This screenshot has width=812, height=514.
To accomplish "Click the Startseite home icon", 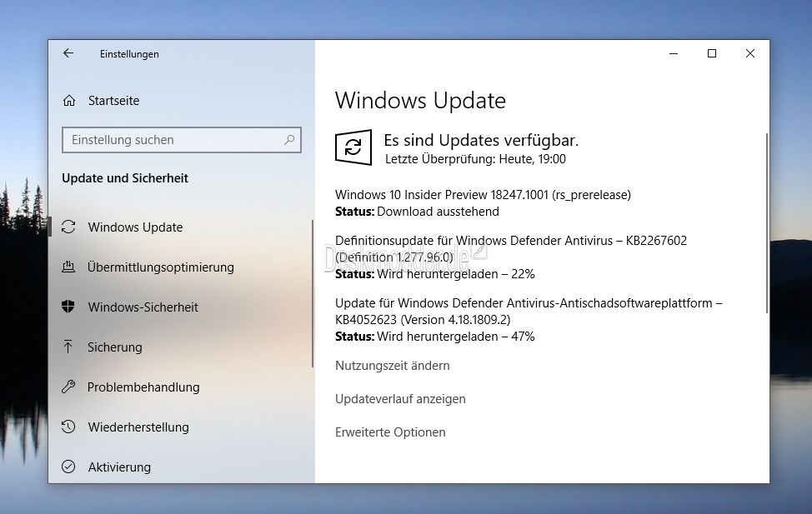I will 69,101.
